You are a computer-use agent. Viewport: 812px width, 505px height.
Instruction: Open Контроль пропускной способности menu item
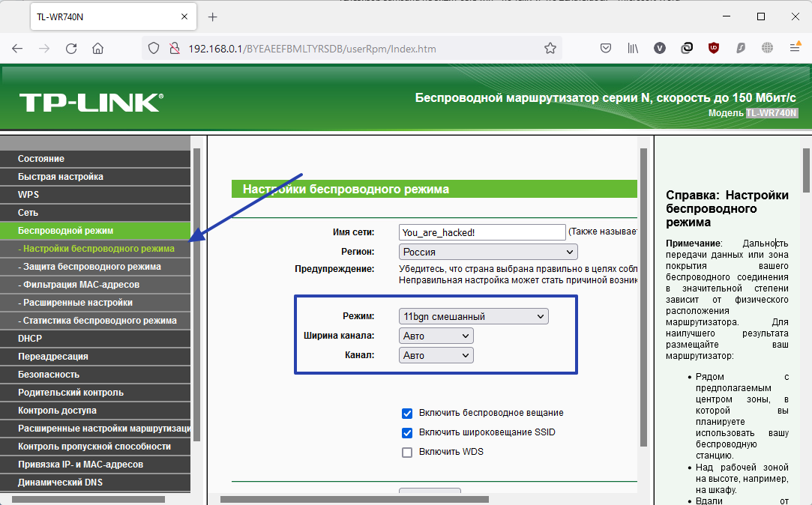pos(95,447)
